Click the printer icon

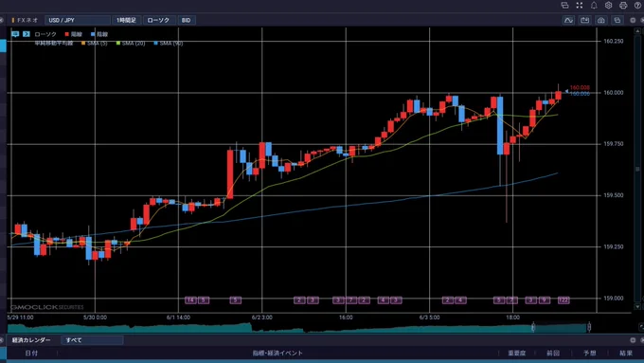tap(623, 6)
